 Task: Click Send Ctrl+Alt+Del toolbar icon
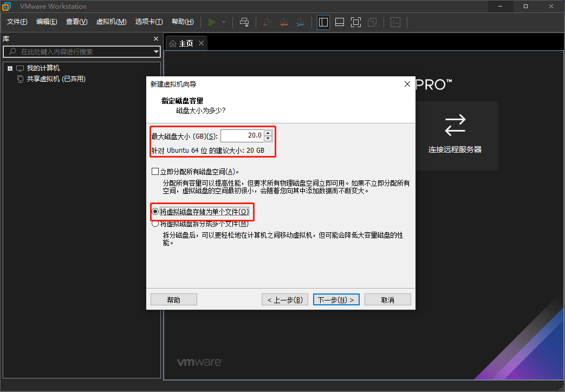[x=244, y=22]
